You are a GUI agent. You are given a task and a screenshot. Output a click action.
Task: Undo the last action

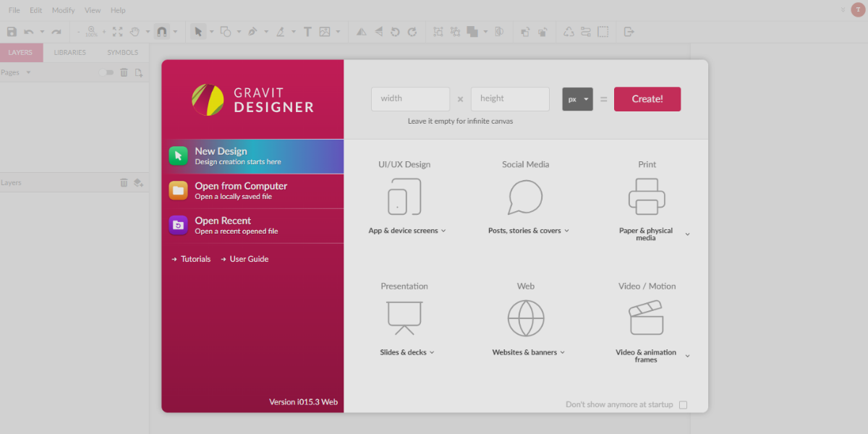pos(29,32)
